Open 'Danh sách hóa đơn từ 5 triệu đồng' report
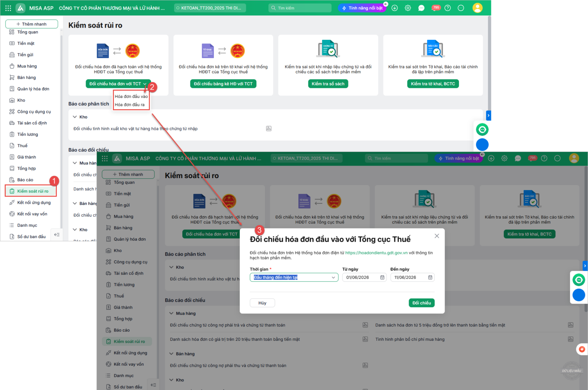This screenshot has width=588, height=390. click(x=440, y=325)
